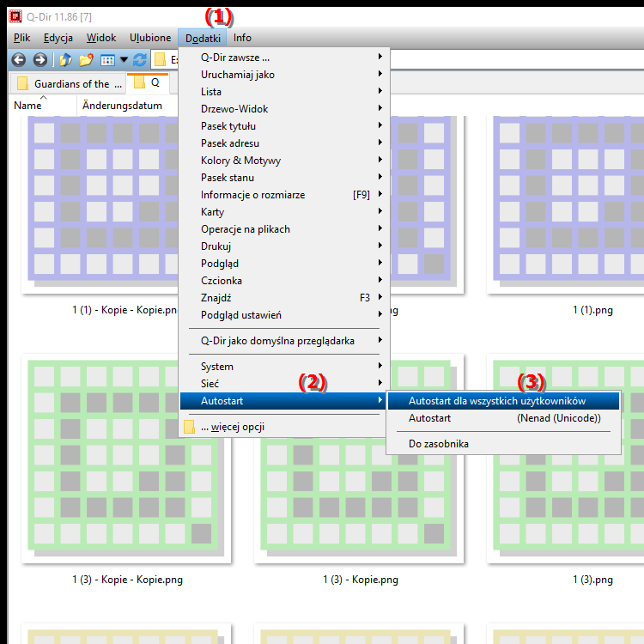
Task: Select thumbnail 1 (1) - Kopie - Kopie.png
Action: click(x=100, y=204)
